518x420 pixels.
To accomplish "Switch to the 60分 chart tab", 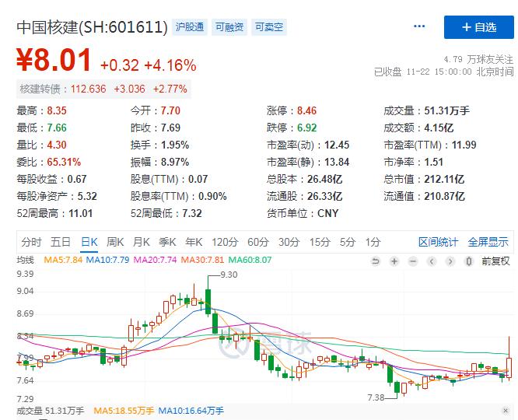I will point(258,242).
